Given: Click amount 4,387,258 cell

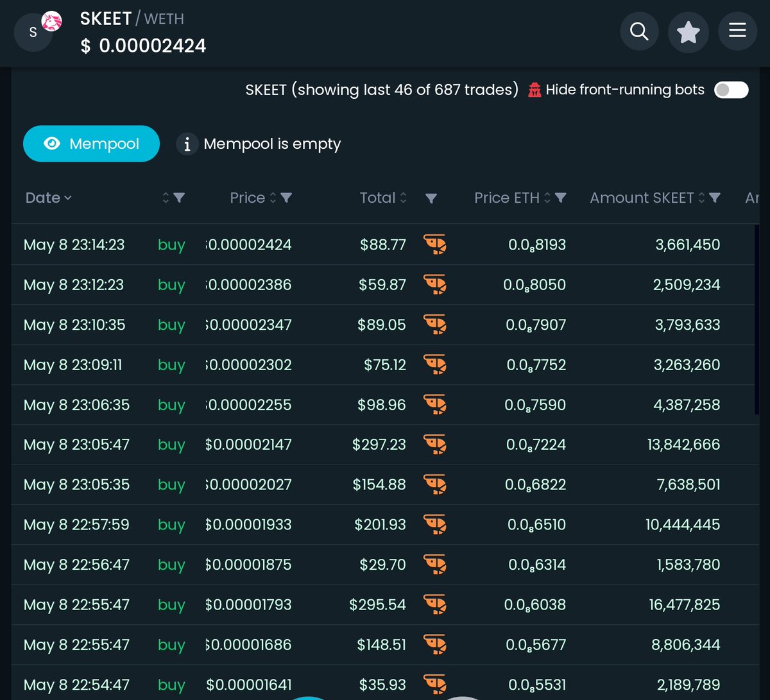Looking at the screenshot, I should pyautogui.click(x=687, y=405).
